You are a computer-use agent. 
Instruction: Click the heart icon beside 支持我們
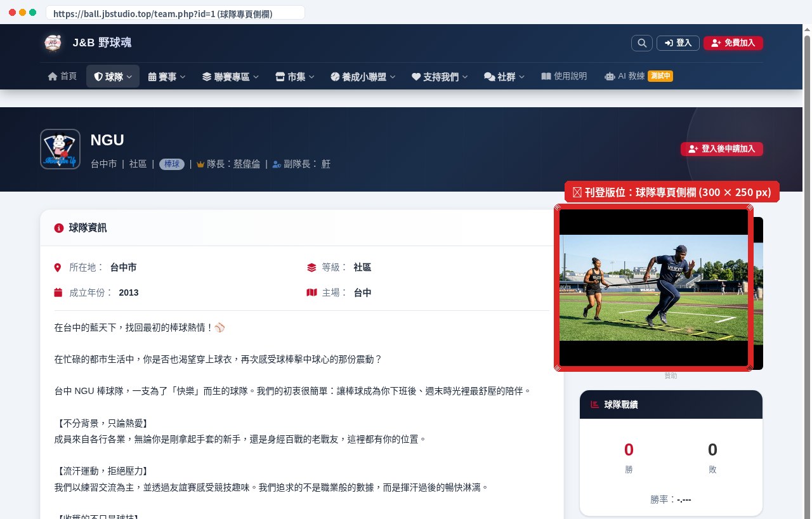pyautogui.click(x=416, y=77)
